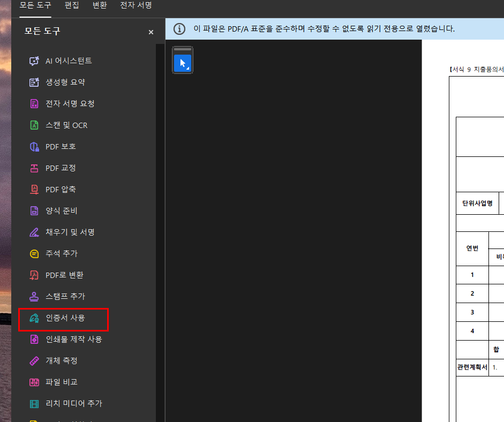Click the AI 어시스턴트 label
Screen dimensions: 504x422
point(69,61)
